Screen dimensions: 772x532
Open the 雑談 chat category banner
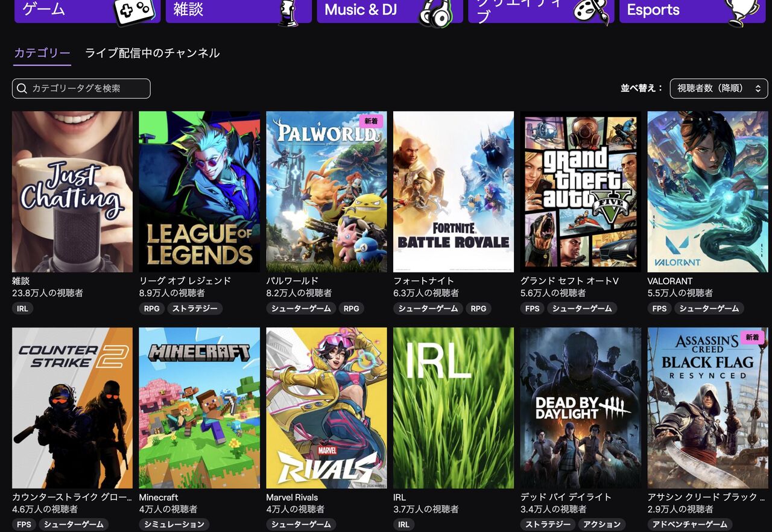pos(238,11)
